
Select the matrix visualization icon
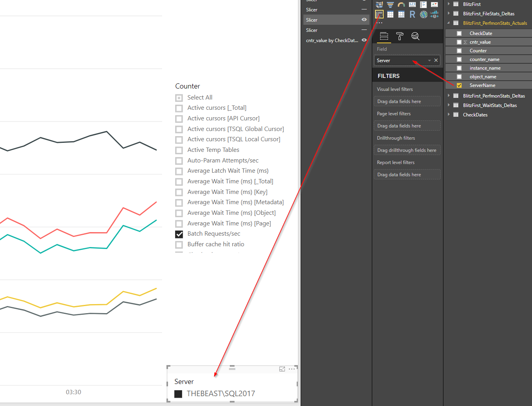[401, 15]
